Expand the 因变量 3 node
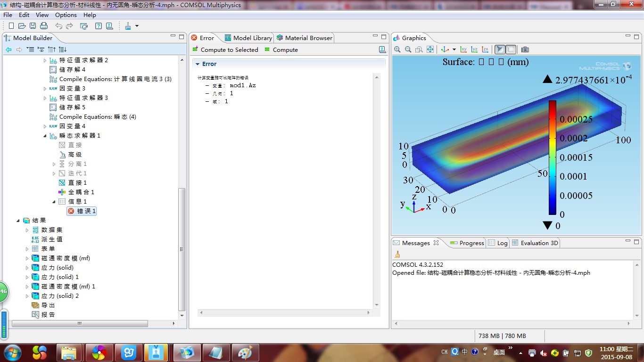 click(45, 89)
